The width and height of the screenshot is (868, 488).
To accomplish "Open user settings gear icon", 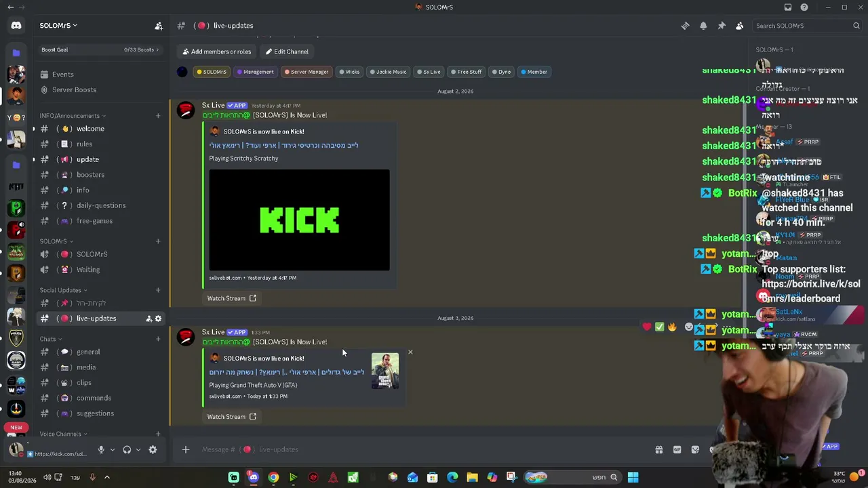I will click(153, 449).
